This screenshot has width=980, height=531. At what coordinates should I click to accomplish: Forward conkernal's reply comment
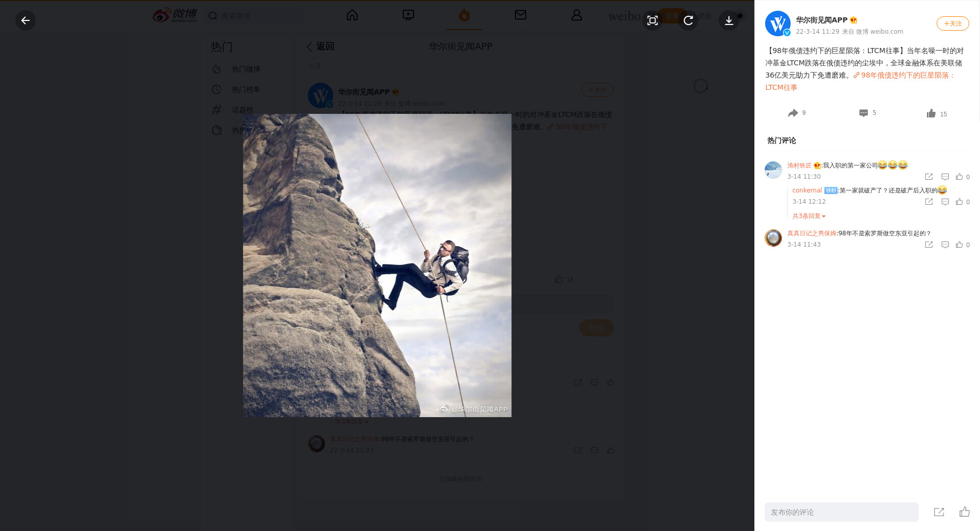928,202
